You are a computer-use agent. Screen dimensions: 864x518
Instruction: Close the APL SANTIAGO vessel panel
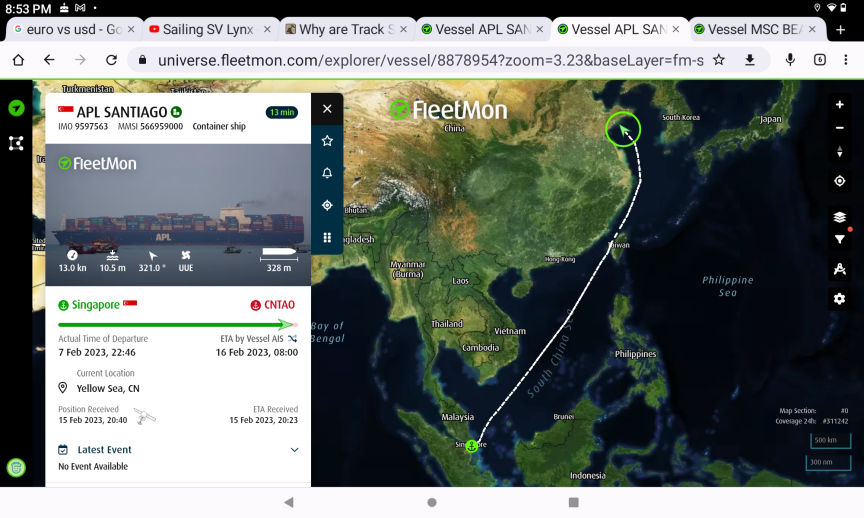pos(327,109)
